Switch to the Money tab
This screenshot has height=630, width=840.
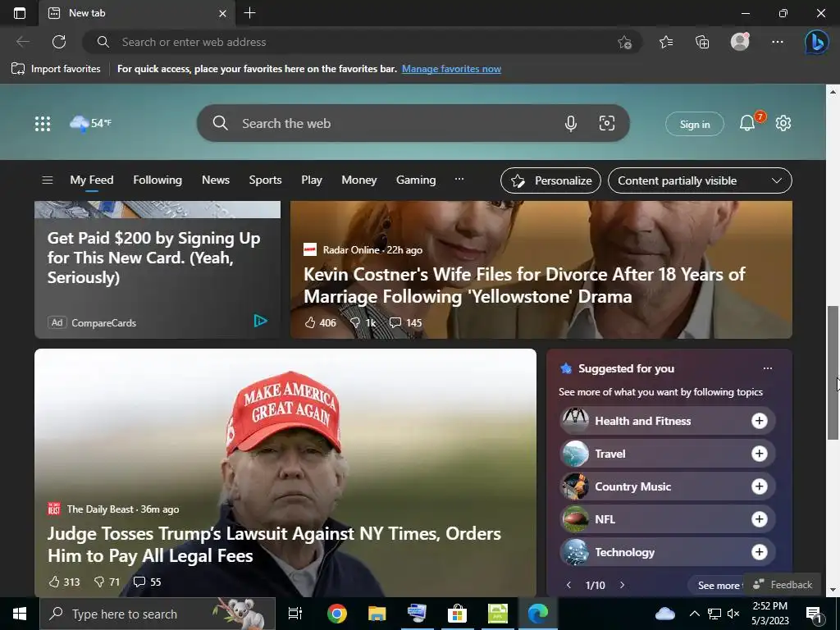coord(359,180)
